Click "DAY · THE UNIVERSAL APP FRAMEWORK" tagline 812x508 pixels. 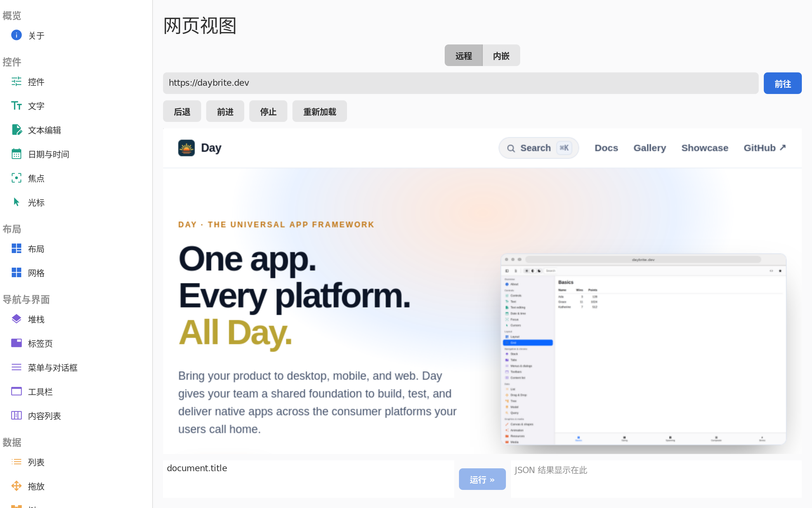(x=276, y=224)
